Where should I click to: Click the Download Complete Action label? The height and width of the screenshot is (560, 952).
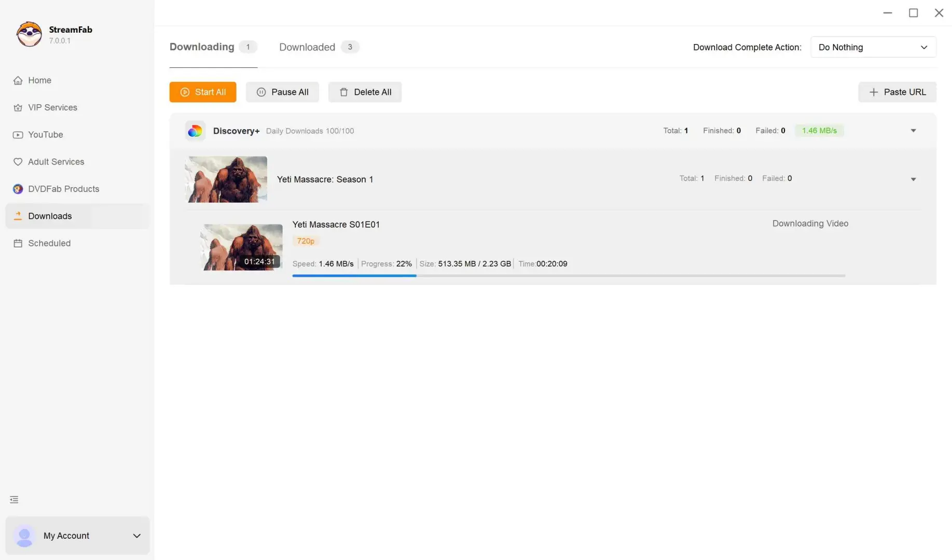(x=747, y=47)
